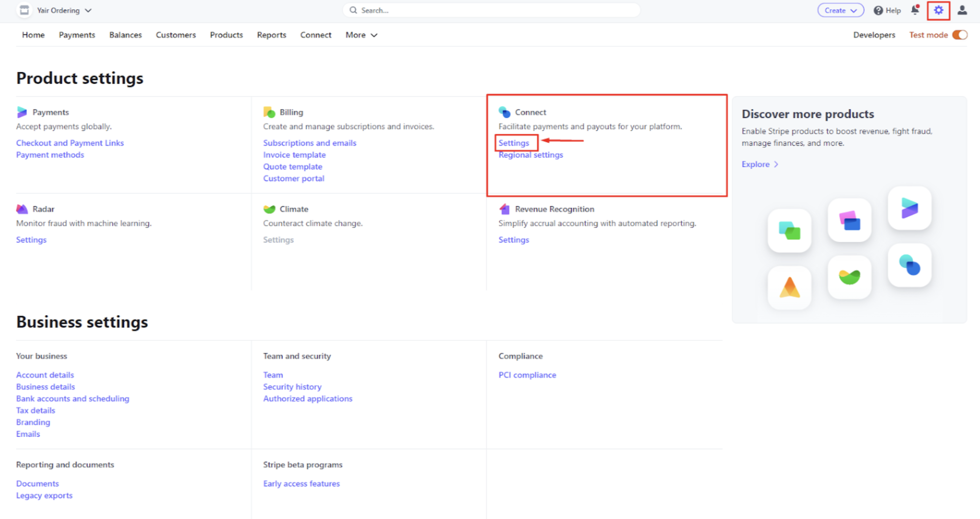The height and width of the screenshot is (519, 980).
Task: Open Branding settings
Action: pyautogui.click(x=33, y=422)
